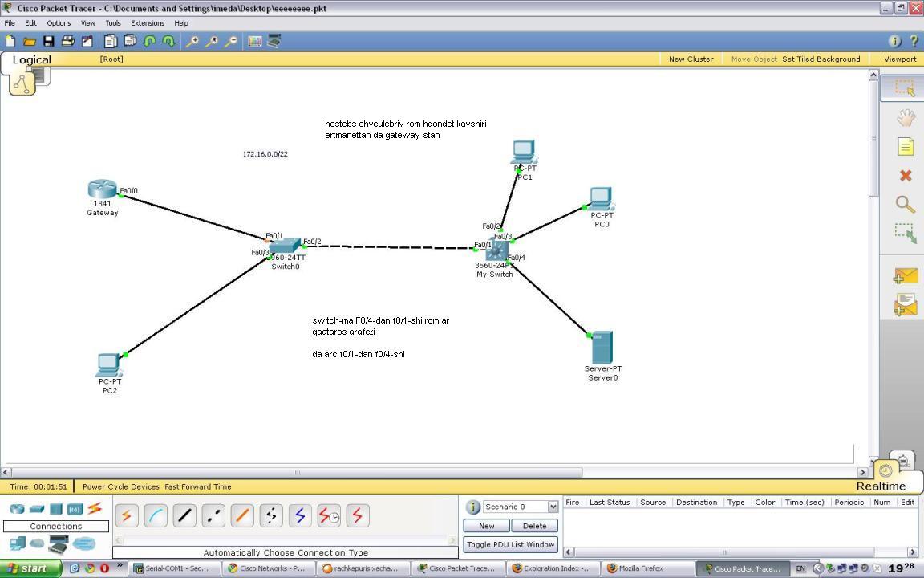
Task: Activate the Select tool in the right panel
Action: coord(905,88)
